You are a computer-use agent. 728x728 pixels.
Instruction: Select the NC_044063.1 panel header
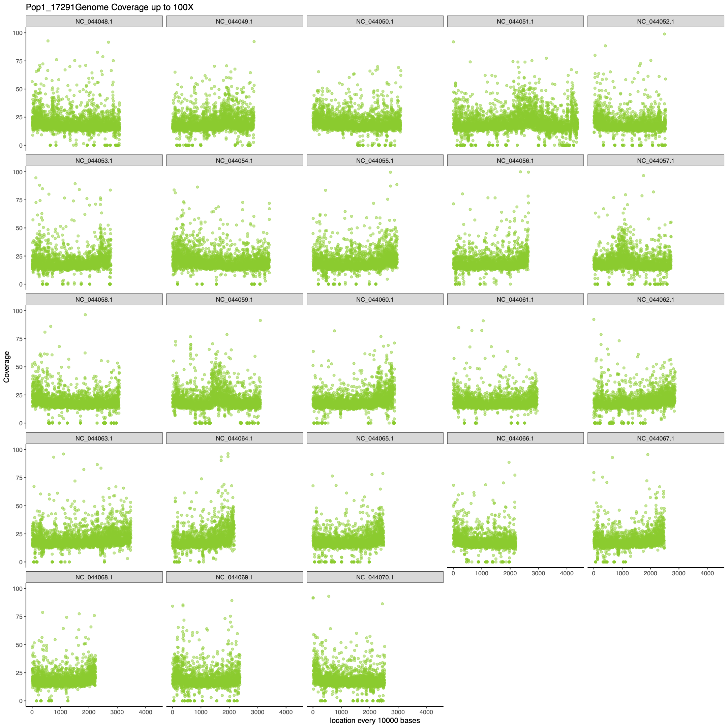(x=94, y=438)
